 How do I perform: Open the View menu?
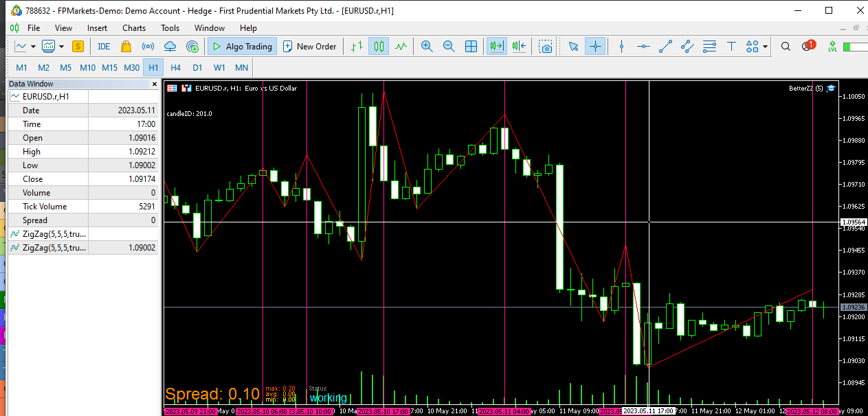(x=63, y=28)
